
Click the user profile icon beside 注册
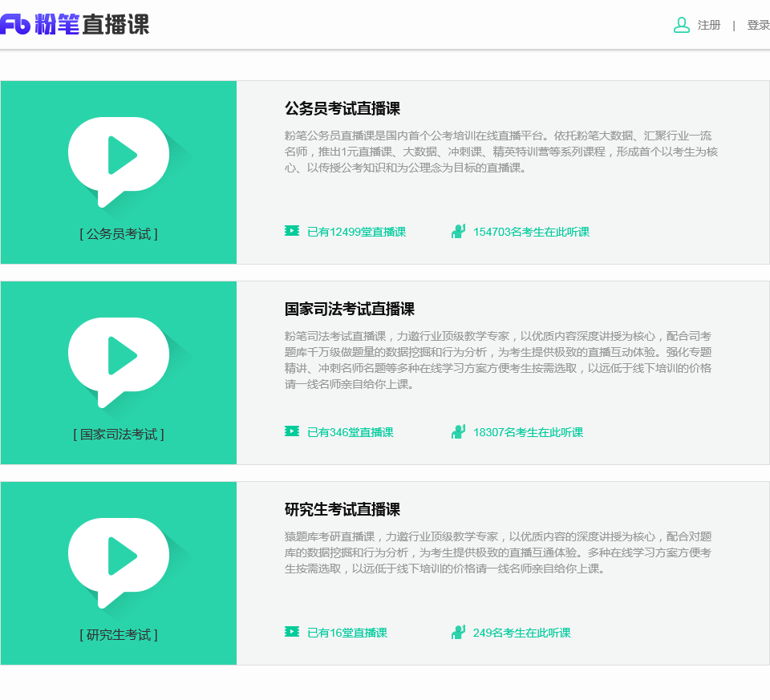pyautogui.click(x=681, y=25)
